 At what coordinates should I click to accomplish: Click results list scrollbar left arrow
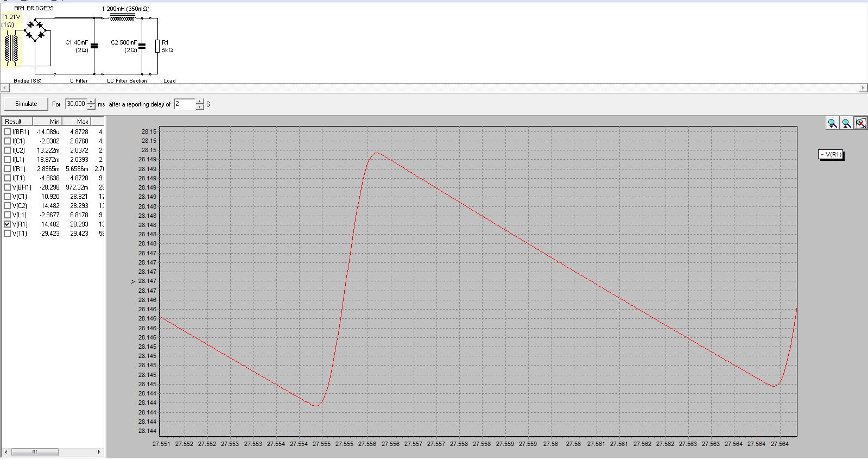point(7,452)
